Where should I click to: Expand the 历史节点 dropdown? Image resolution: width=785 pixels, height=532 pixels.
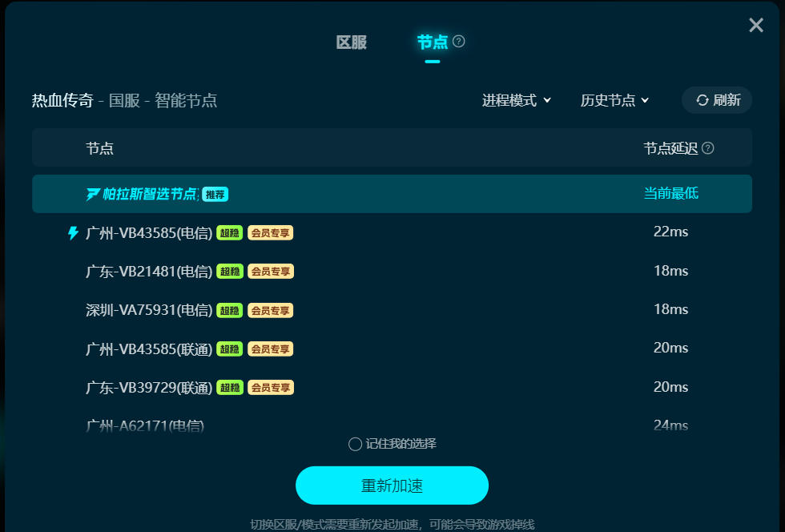point(614,100)
